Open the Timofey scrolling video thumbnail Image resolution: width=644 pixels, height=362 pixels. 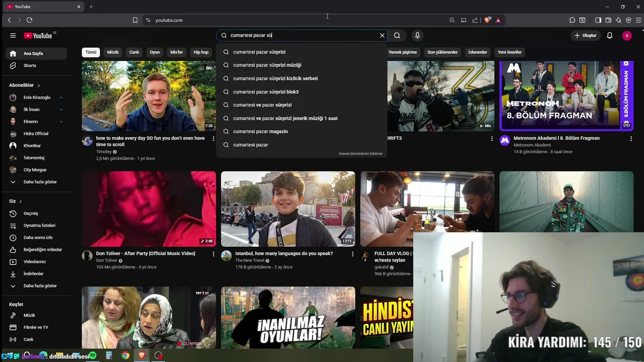point(149,96)
